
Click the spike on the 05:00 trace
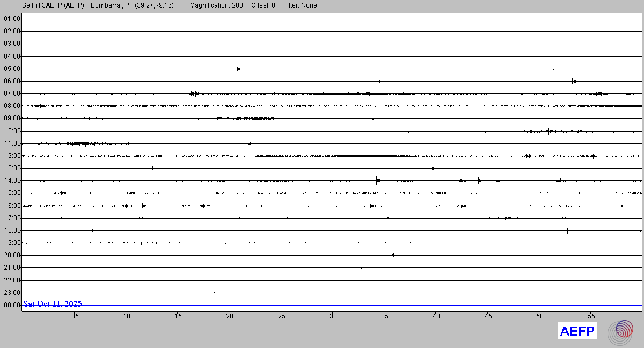[x=238, y=69]
